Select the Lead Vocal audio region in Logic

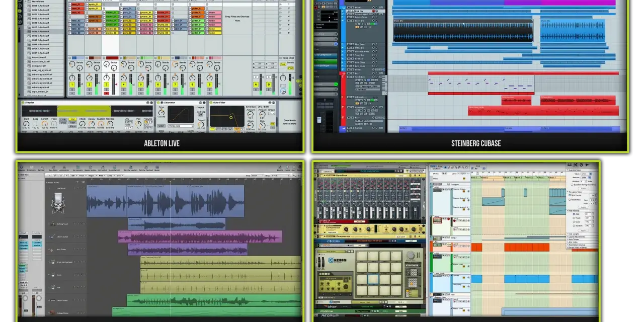pos(165,201)
